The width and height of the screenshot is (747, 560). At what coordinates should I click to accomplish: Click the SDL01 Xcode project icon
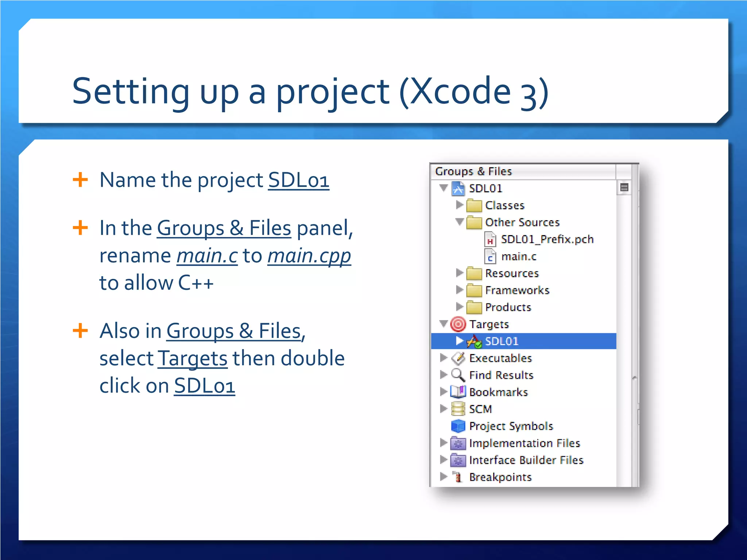[x=458, y=188]
